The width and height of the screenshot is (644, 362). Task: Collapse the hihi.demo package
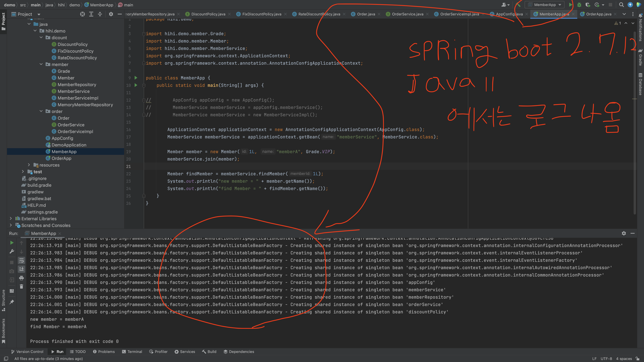click(x=35, y=31)
